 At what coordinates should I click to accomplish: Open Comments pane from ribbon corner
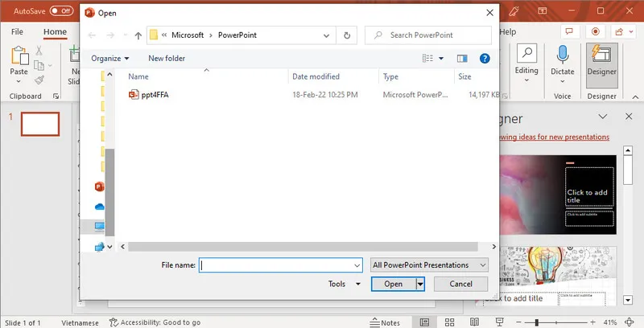click(x=569, y=32)
